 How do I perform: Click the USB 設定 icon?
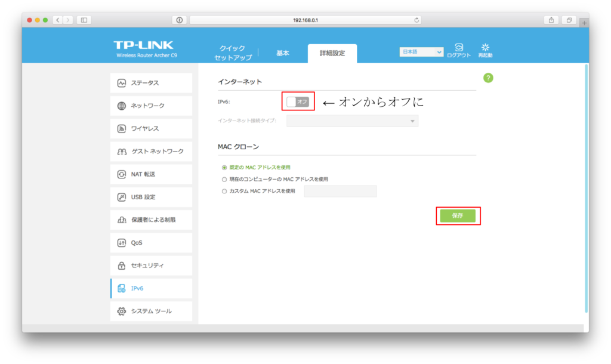pyautogui.click(x=122, y=197)
